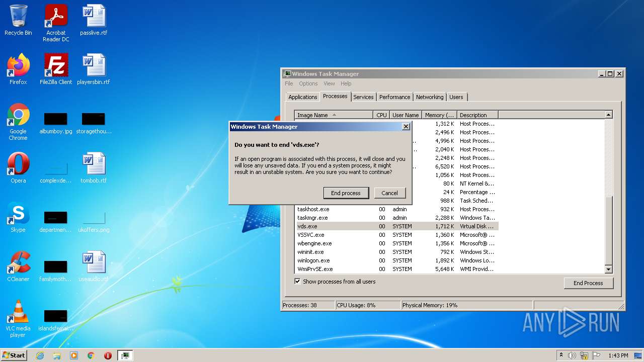Sort by the Description column header
Screen dimensions: 644x362
[477, 115]
